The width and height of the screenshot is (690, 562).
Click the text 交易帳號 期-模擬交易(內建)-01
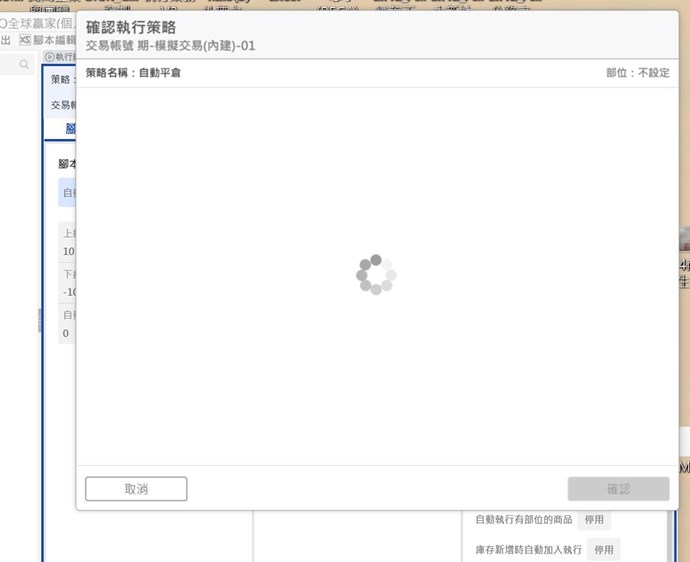point(170,46)
